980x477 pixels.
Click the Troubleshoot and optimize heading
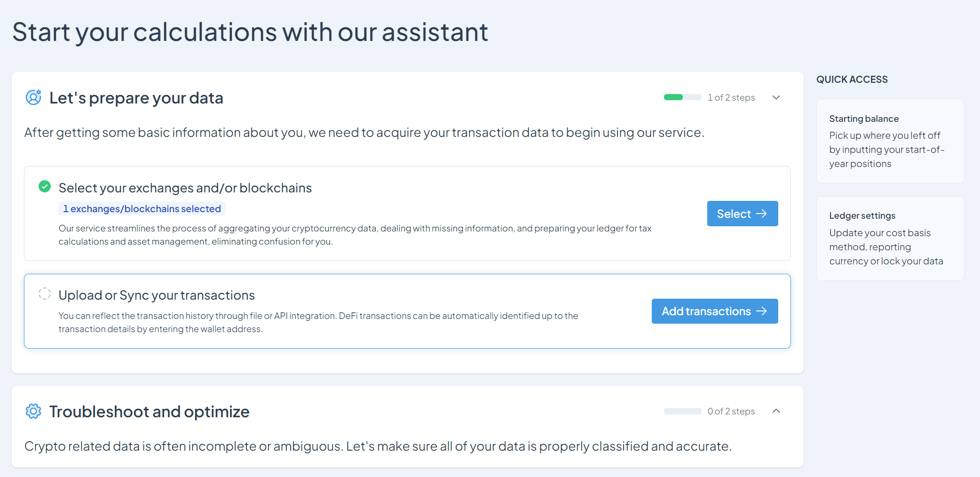(x=149, y=412)
